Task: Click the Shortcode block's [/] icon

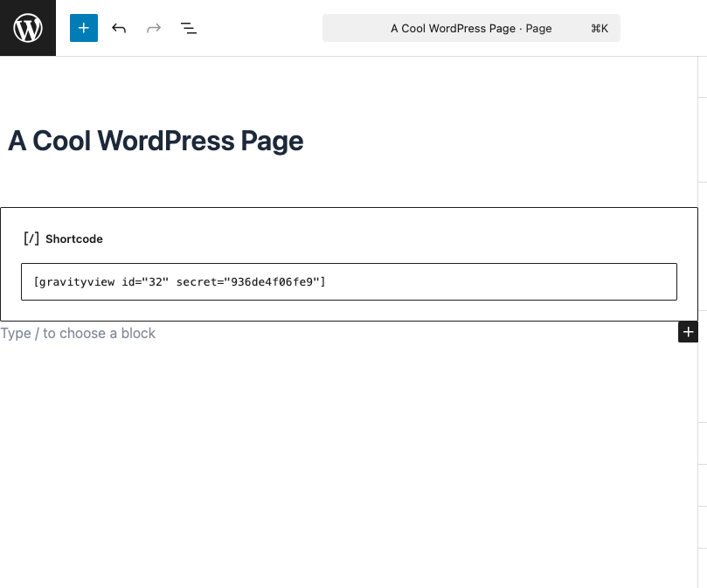Action: point(31,239)
